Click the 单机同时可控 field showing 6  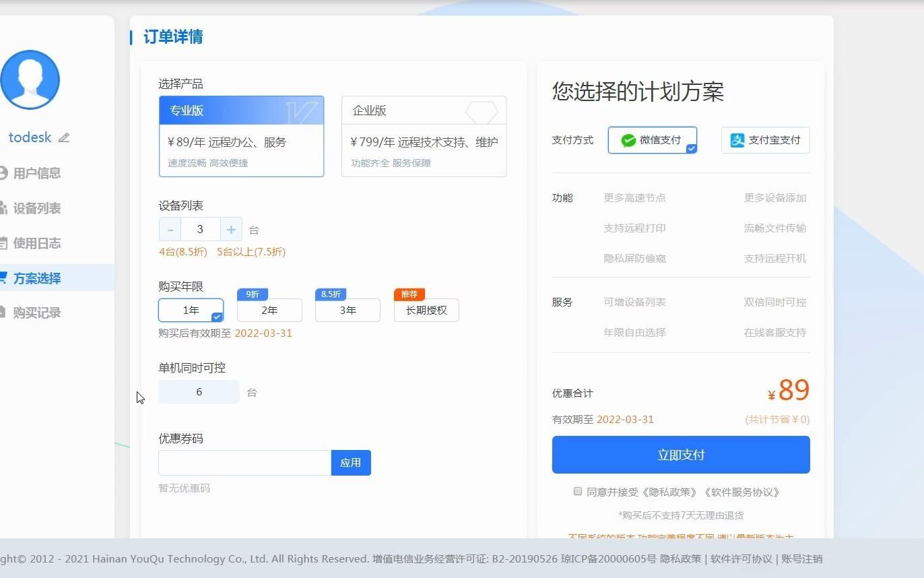[199, 392]
